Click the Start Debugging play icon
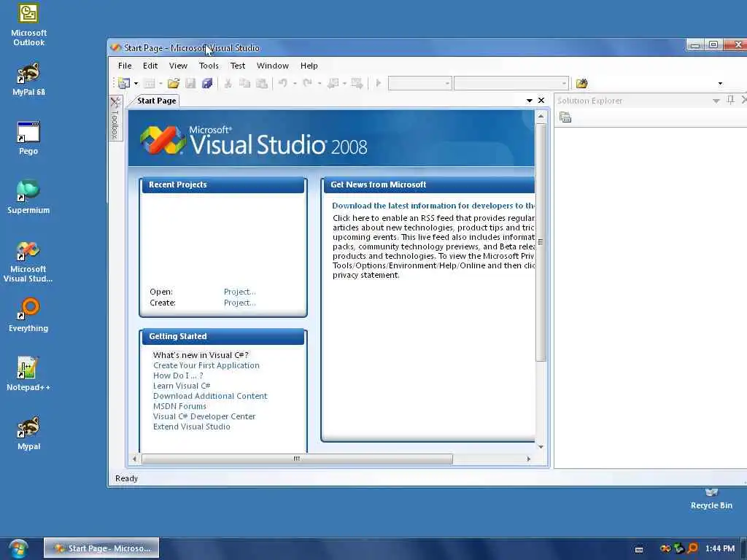747x560 pixels. (x=379, y=83)
